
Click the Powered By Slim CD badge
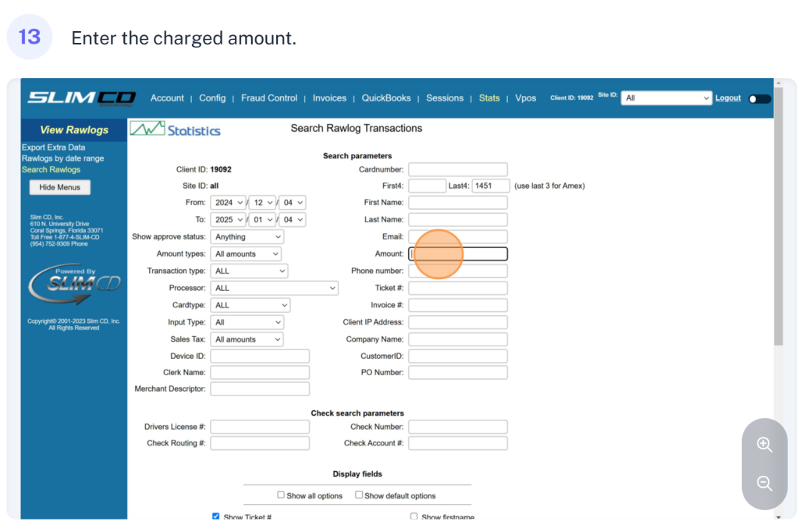pyautogui.click(x=74, y=282)
